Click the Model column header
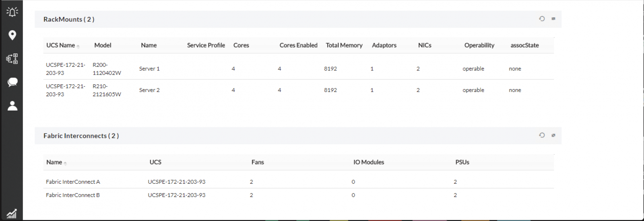Screen dimensions: 644x221 point(103,45)
